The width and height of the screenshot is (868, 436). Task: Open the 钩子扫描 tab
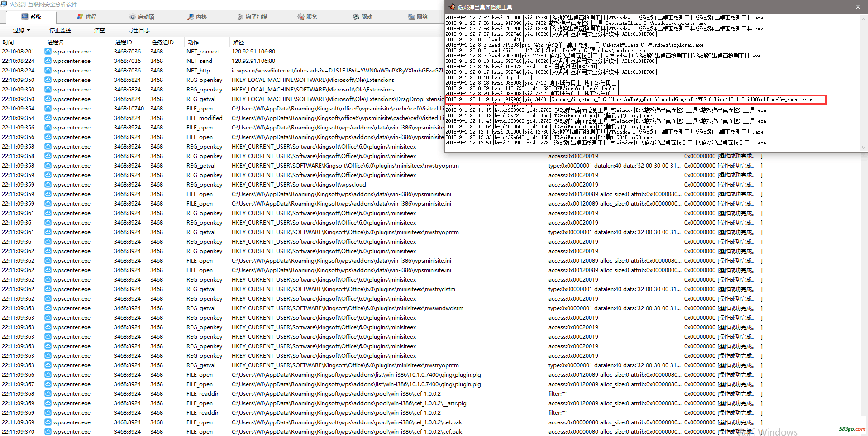252,17
